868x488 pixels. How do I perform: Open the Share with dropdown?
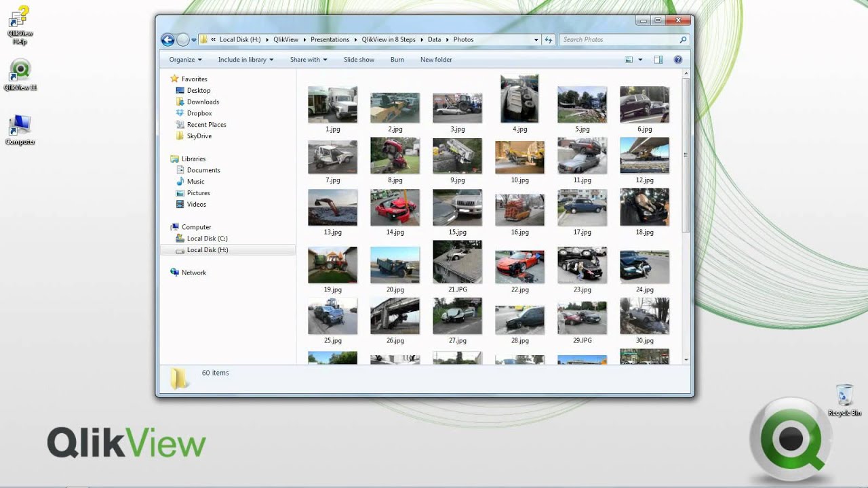coord(309,60)
